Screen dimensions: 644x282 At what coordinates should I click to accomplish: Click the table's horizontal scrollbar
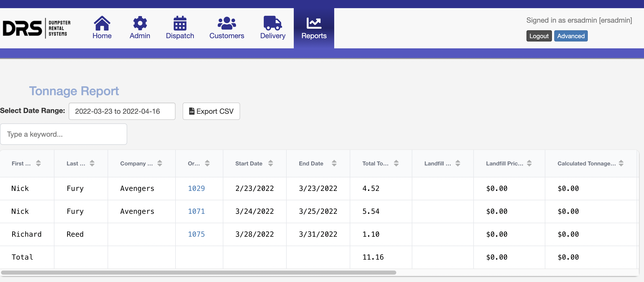tap(198, 273)
